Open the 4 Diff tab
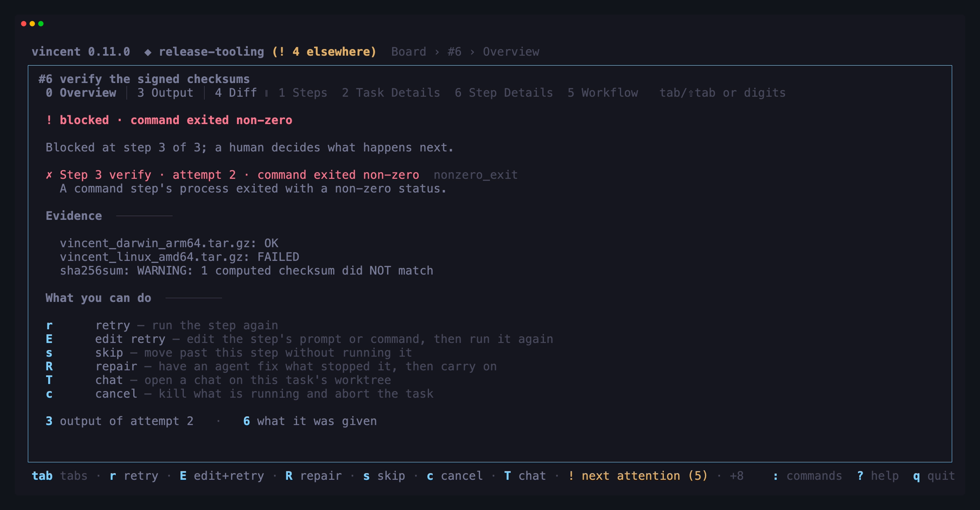980x510 pixels. [x=236, y=93]
